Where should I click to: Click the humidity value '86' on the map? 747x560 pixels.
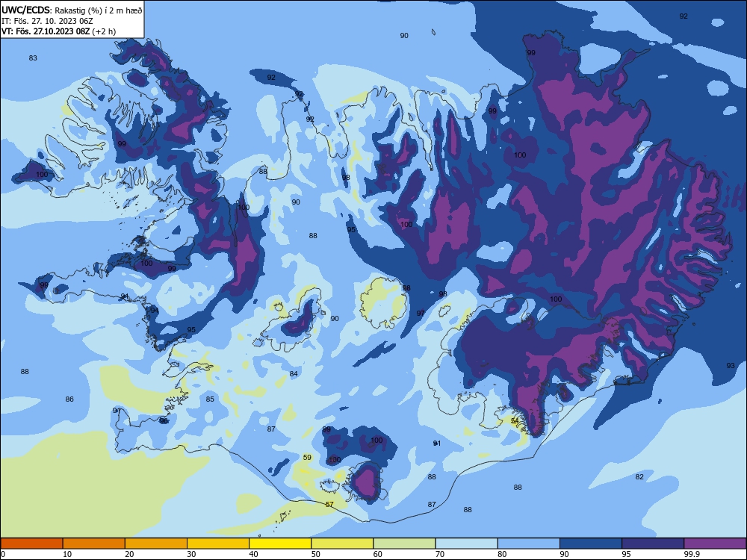click(69, 399)
